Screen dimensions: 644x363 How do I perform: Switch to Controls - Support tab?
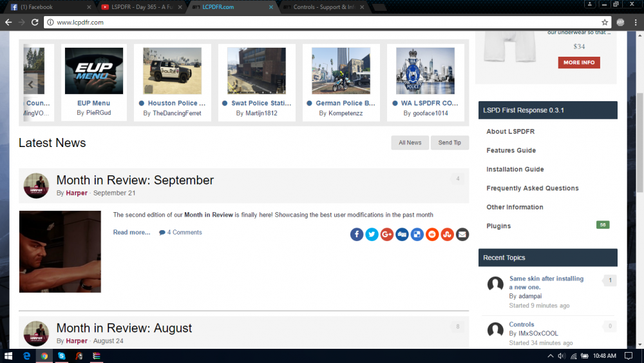coord(324,7)
